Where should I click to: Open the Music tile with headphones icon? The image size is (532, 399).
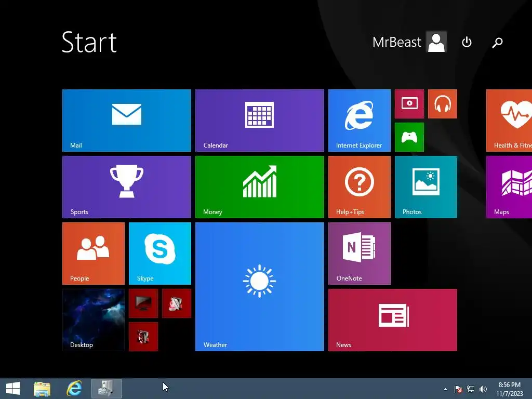443,104
